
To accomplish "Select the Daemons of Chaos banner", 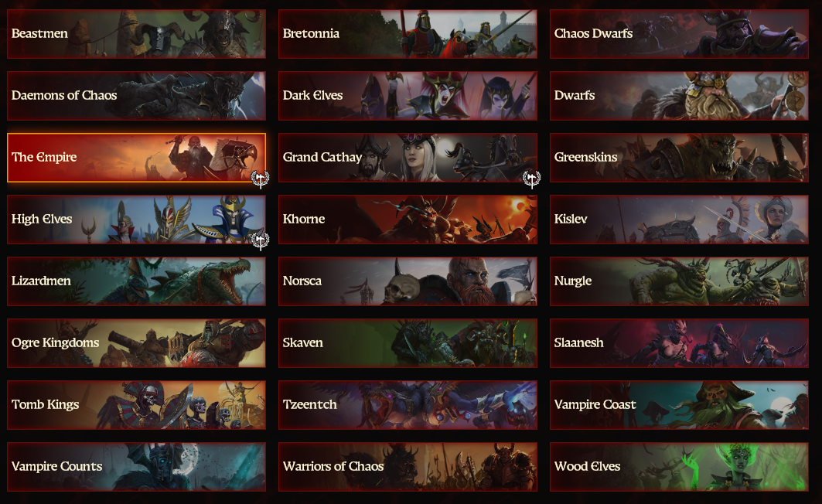I will click(x=136, y=96).
